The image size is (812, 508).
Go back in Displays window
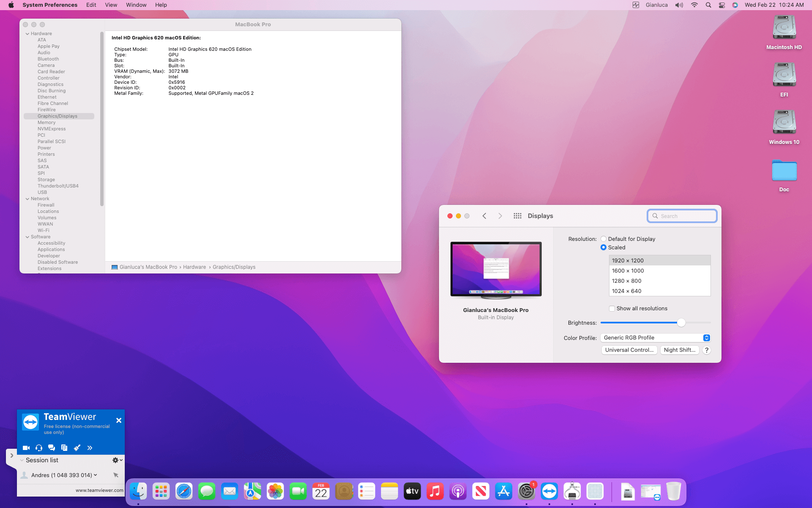click(x=484, y=216)
